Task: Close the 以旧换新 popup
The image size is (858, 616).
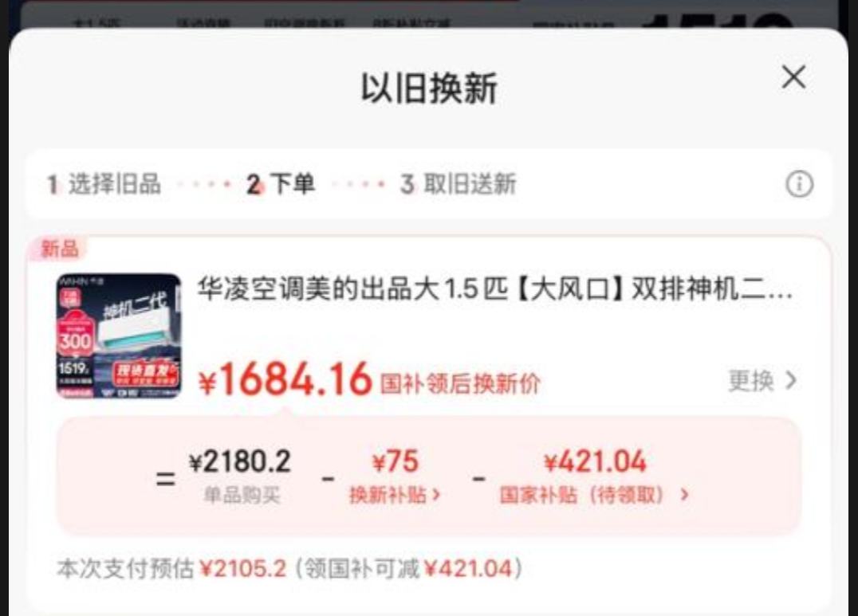Action: point(793,77)
